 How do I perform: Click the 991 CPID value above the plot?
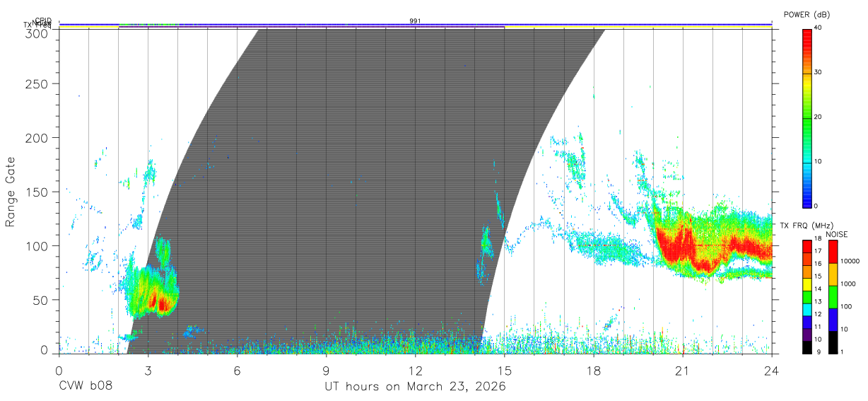(415, 21)
